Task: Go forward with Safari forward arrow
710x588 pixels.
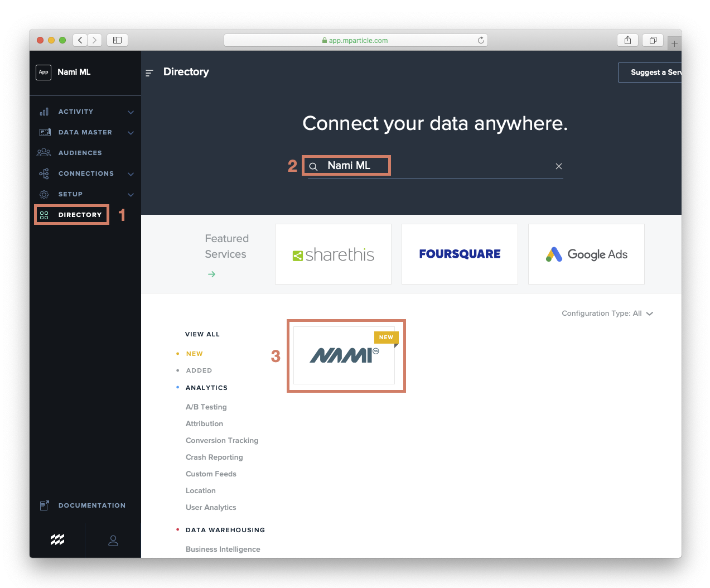Action: 95,40
